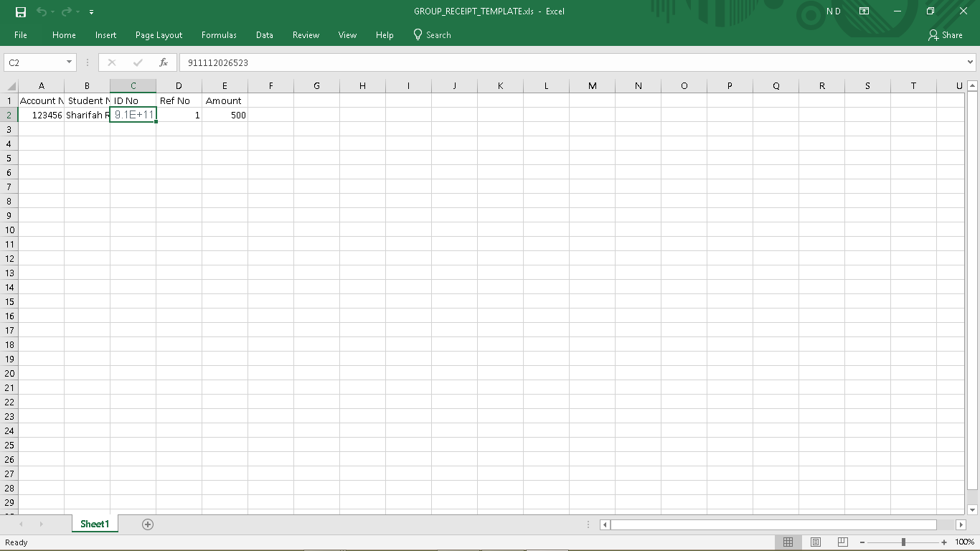Open the Review tab

pyautogui.click(x=306, y=34)
